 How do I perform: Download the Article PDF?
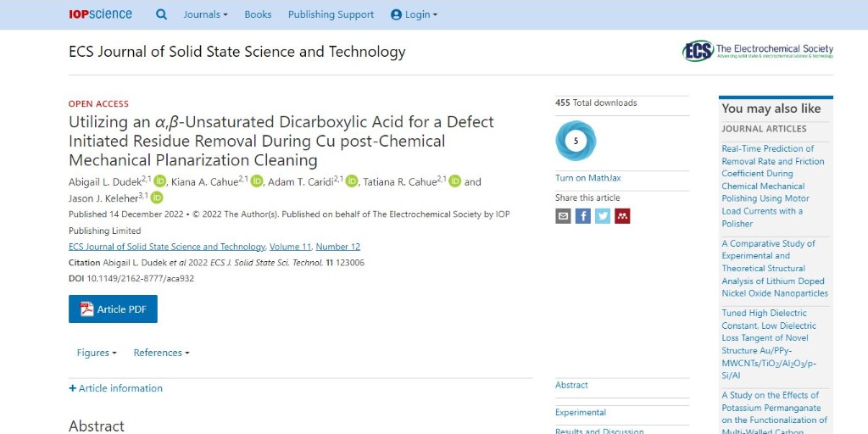tap(113, 309)
